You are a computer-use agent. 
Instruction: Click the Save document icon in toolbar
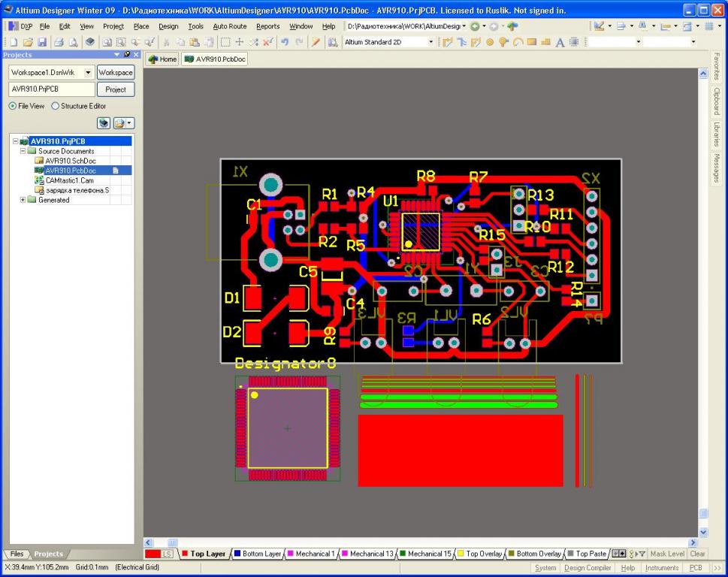42,42
